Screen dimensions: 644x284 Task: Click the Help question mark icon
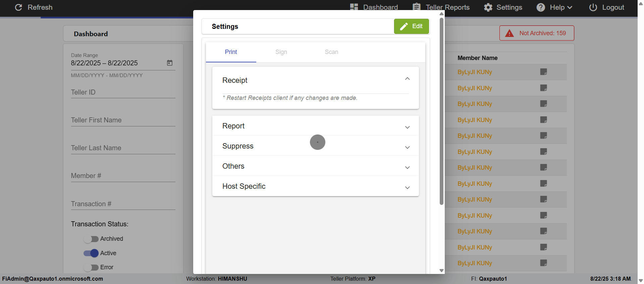coord(541,7)
